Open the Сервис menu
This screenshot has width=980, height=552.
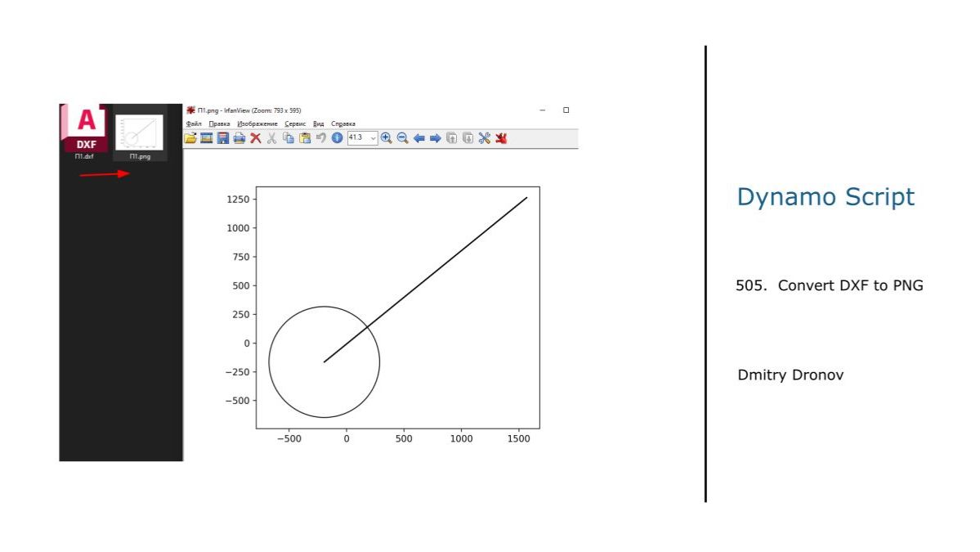(295, 123)
